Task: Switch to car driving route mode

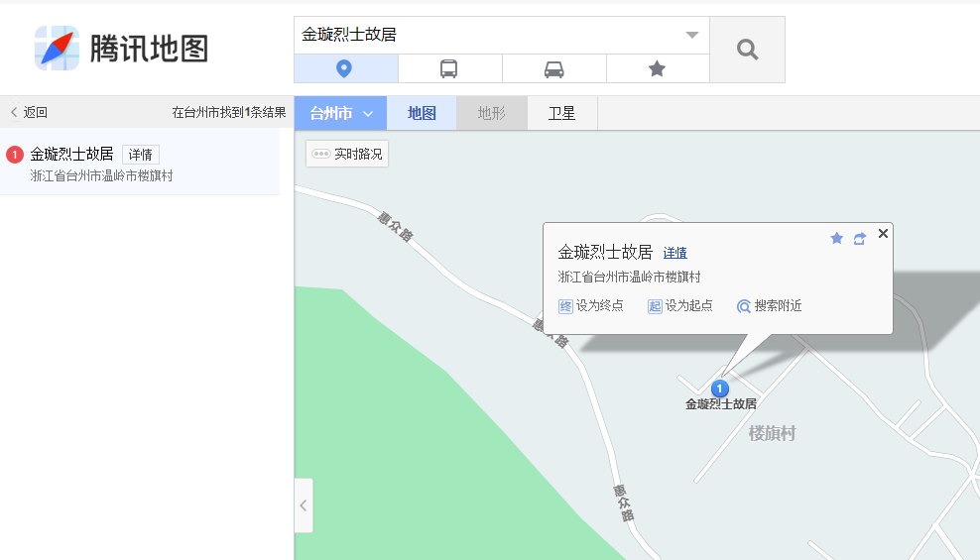Action: click(x=553, y=68)
